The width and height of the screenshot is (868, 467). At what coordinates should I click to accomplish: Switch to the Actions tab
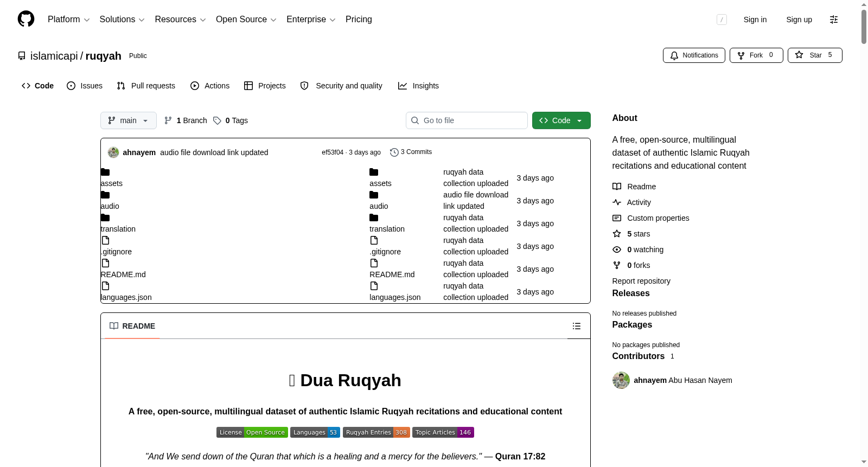click(210, 86)
